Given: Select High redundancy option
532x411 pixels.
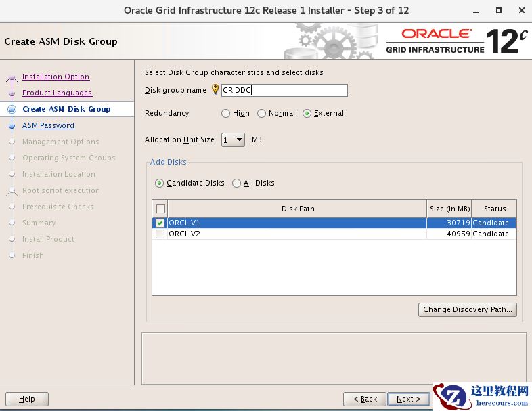Looking at the screenshot, I should 225,113.
